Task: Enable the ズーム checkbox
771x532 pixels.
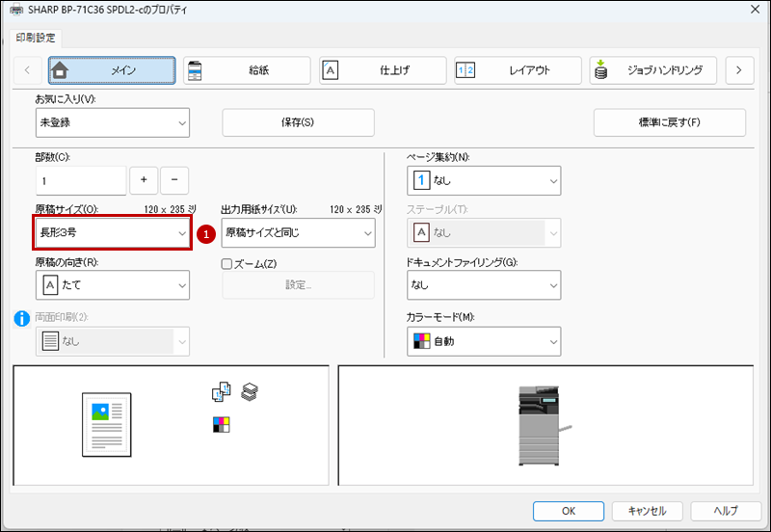Action: point(227,264)
